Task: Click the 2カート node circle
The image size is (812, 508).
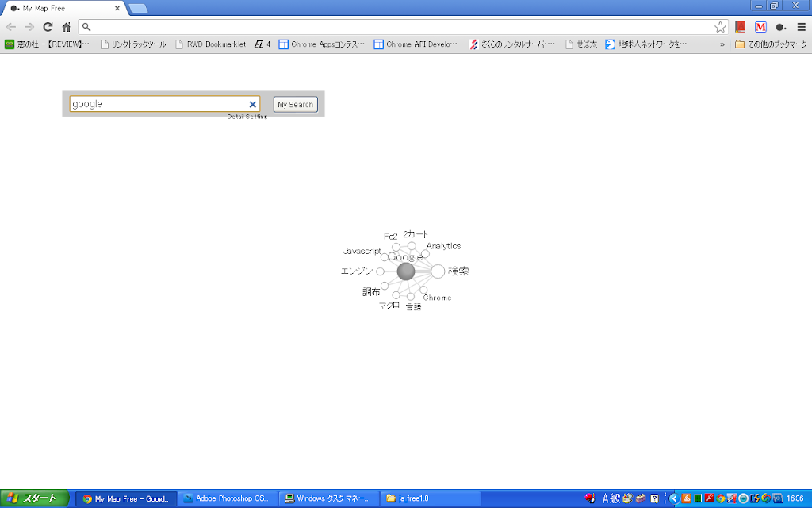Action: point(412,246)
